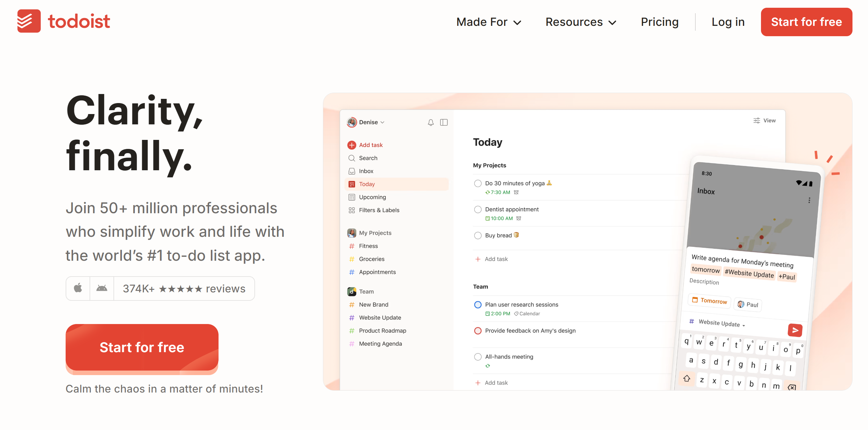Screen dimensions: 868x430
Task: Click the Team workspace avatar icon
Action: click(x=351, y=292)
